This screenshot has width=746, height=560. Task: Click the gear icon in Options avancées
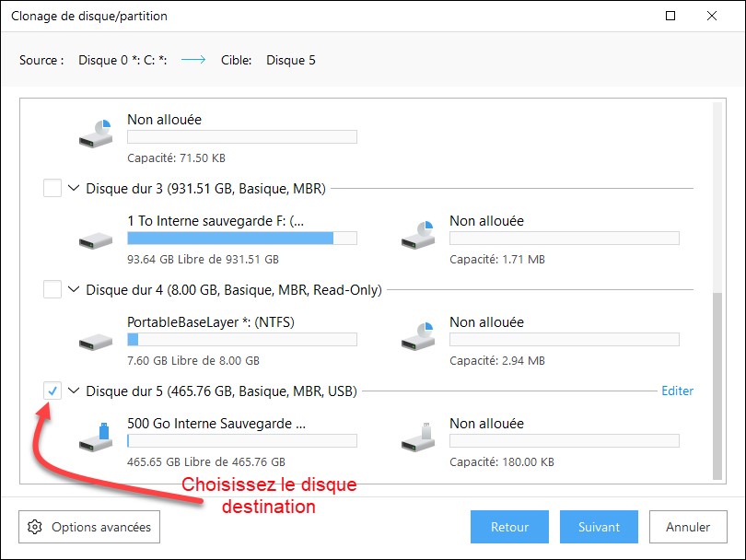point(35,528)
